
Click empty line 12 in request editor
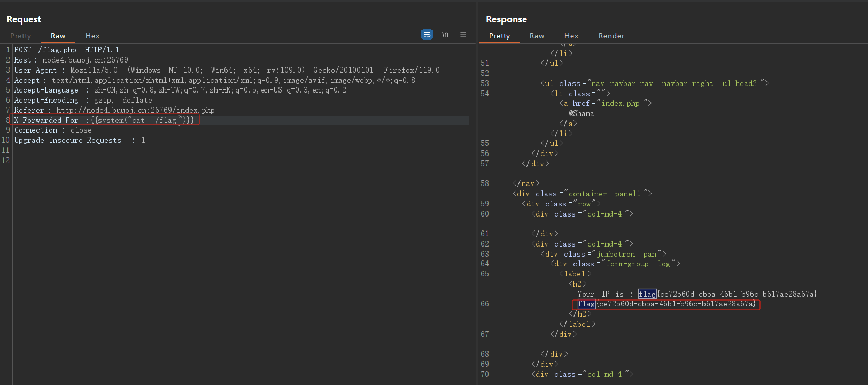241,160
